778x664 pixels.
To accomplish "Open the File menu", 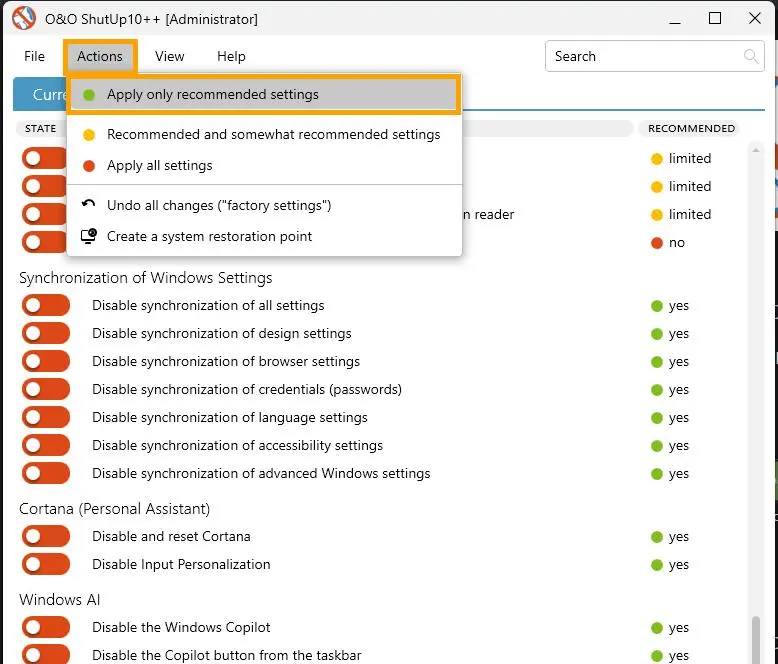I will point(34,56).
